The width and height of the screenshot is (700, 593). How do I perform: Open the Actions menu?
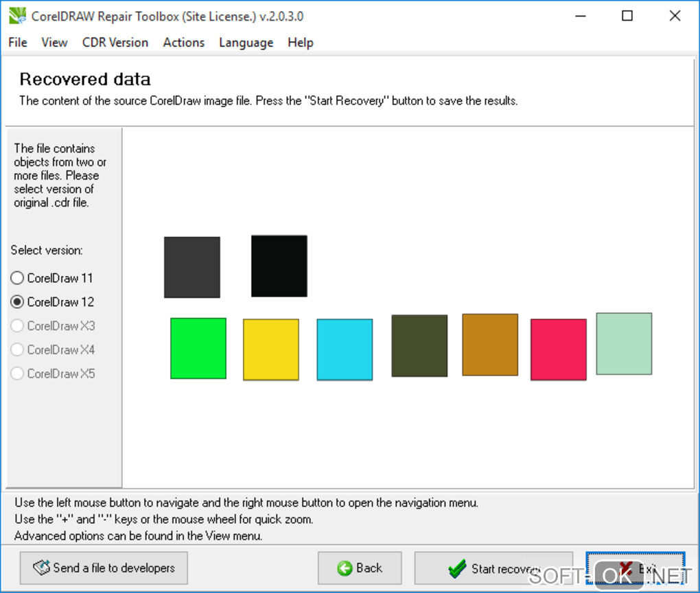pyautogui.click(x=183, y=43)
